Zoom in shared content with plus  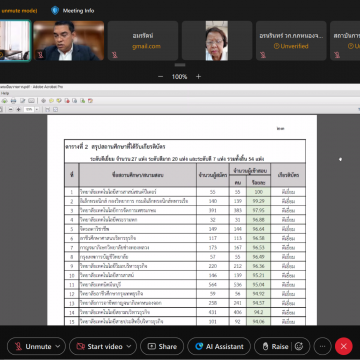(x=199, y=77)
